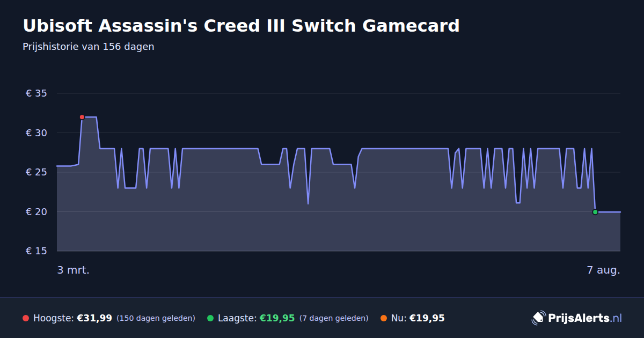644x338 pixels.
Task: Click the Hoogste €31,99 price value
Action: (x=94, y=318)
